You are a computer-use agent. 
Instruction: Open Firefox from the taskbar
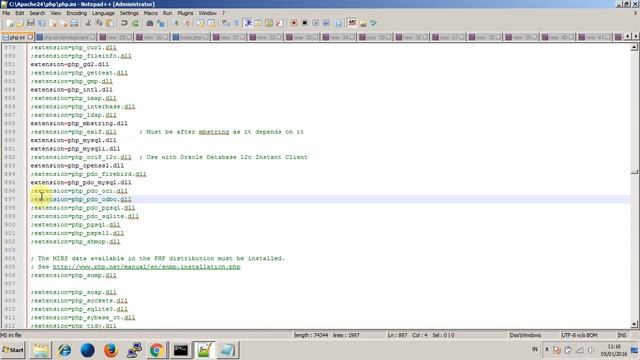[110, 350]
